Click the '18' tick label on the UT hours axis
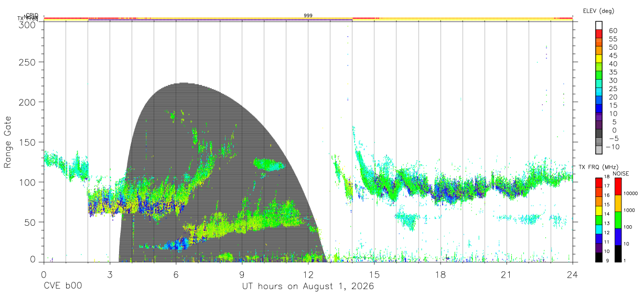Screen dimensions: 644x297 [441, 274]
